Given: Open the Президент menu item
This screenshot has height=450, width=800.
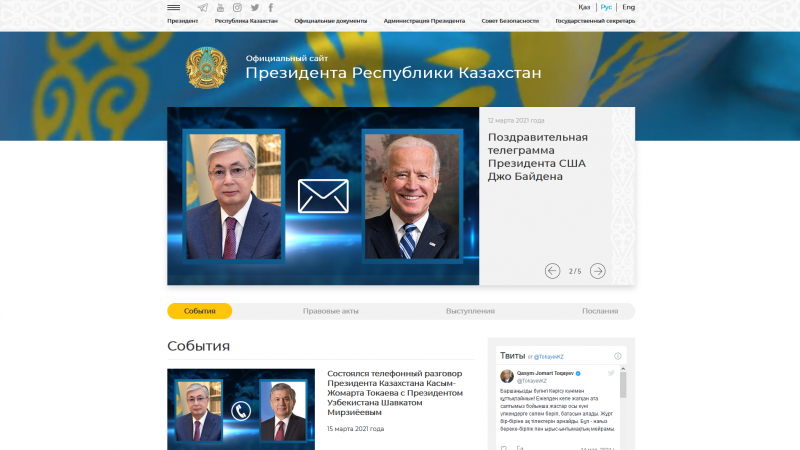Looking at the screenshot, I should click(x=182, y=20).
